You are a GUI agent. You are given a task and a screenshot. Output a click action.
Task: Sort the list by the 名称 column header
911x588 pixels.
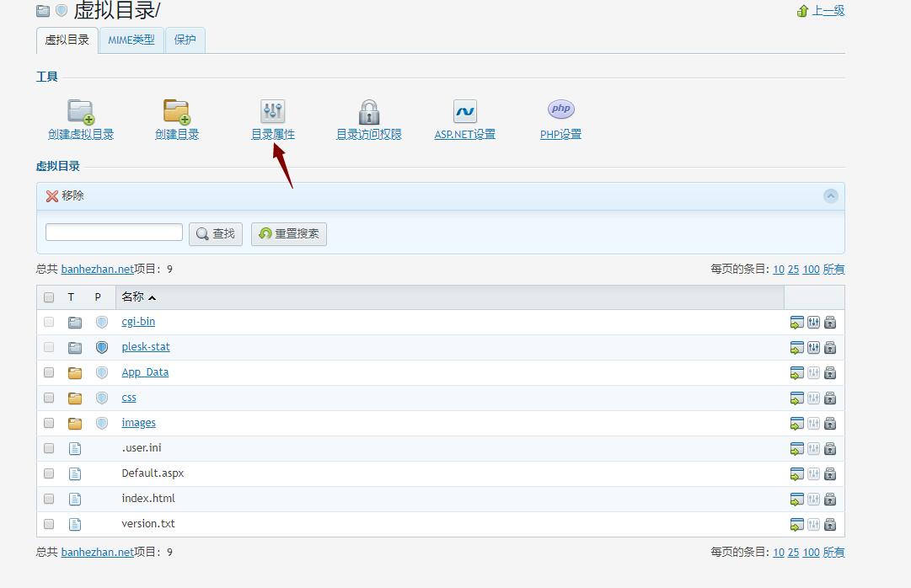pyautogui.click(x=133, y=297)
